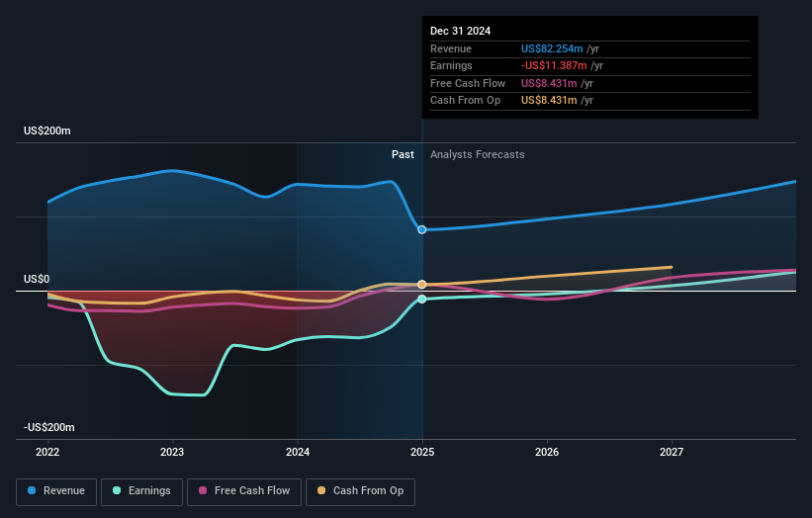Toggle the Free Cash Flow legend series
The image size is (812, 518).
pos(244,491)
